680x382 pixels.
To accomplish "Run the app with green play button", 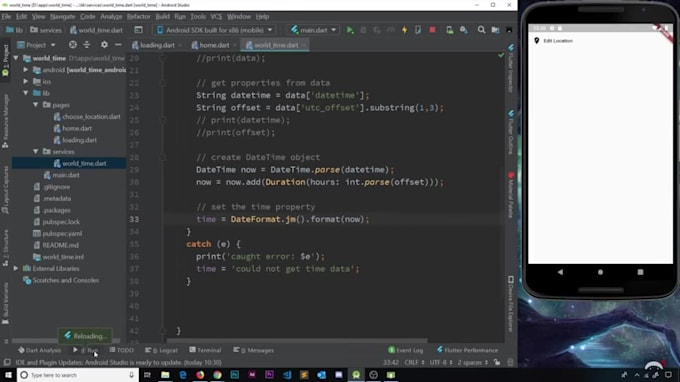I will click(350, 30).
